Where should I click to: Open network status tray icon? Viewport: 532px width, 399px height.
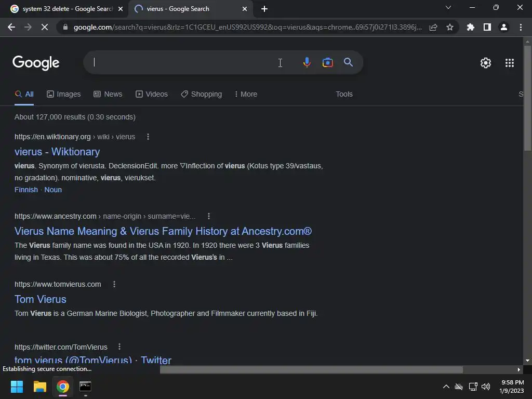(x=473, y=387)
